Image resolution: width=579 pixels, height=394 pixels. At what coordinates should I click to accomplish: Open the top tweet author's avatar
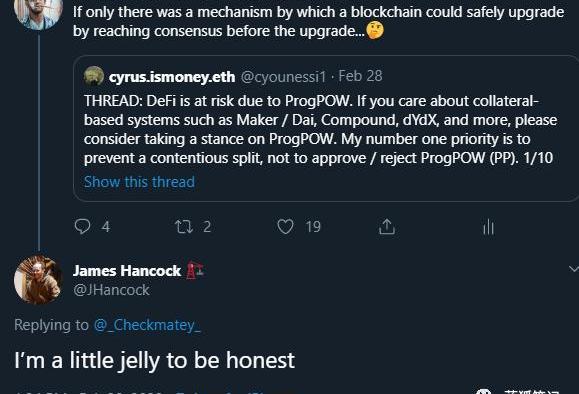(x=38, y=13)
